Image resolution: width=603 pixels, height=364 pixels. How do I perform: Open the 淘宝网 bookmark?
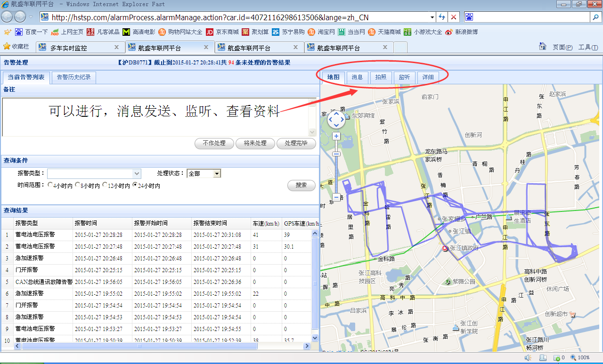pos(321,32)
